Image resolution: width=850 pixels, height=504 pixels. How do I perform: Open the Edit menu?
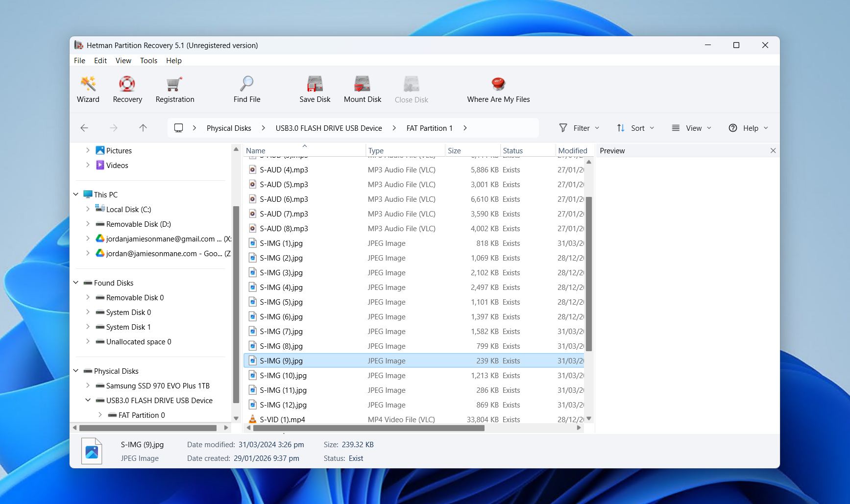(x=100, y=60)
